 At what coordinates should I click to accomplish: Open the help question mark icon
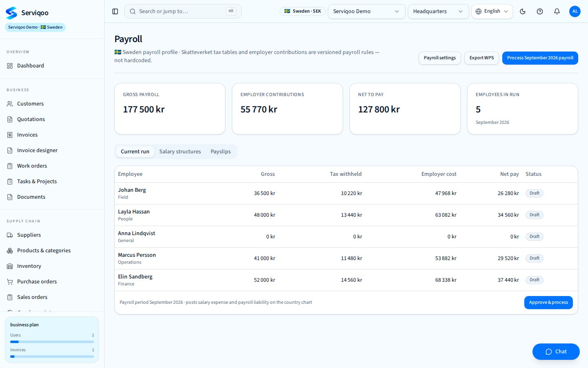coord(540,11)
